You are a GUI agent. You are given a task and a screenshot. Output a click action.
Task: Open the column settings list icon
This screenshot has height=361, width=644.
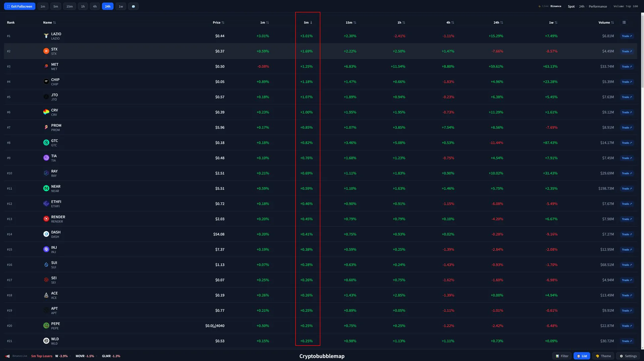tap(624, 22)
